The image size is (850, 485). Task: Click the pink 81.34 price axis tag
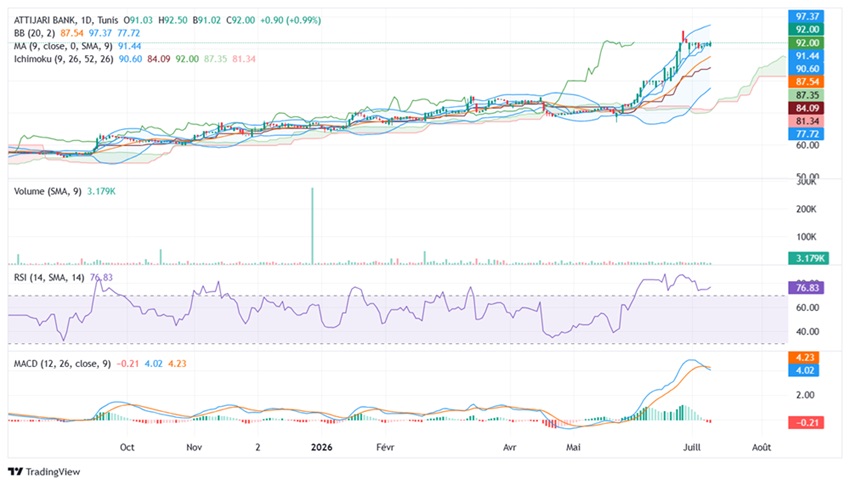[x=806, y=121]
